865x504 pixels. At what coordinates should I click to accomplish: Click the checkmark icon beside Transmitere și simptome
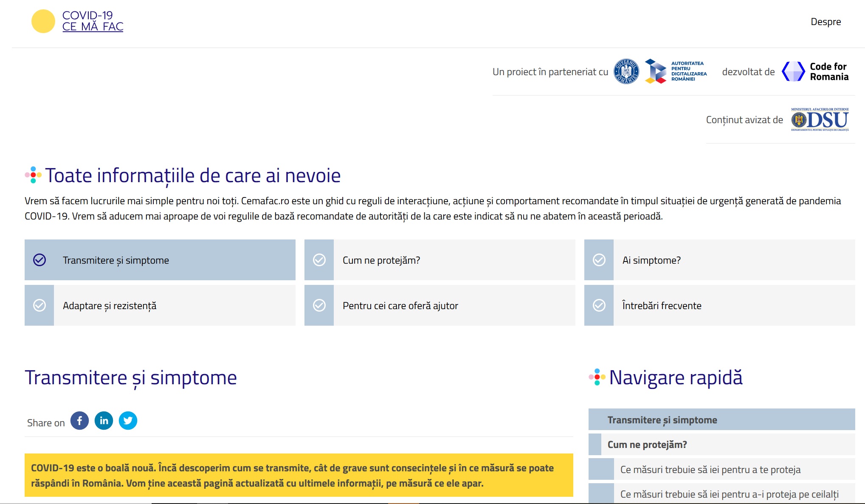tap(39, 260)
